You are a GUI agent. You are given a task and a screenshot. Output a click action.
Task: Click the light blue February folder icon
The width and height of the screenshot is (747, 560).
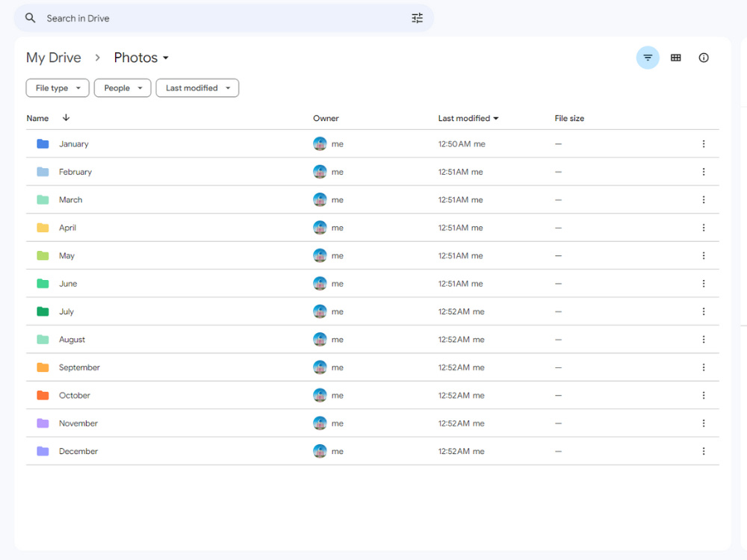(43, 172)
